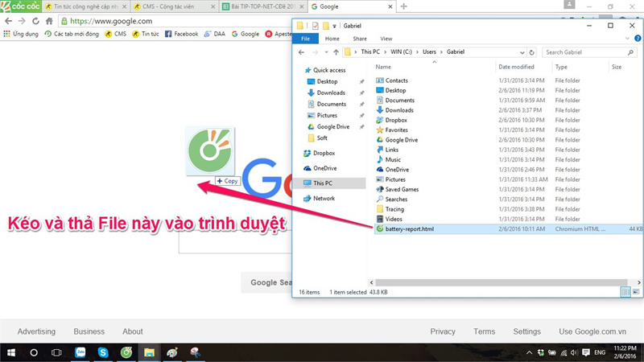The width and height of the screenshot is (644, 362).
Task: Open Skype from the taskbar
Action: [x=103, y=352]
